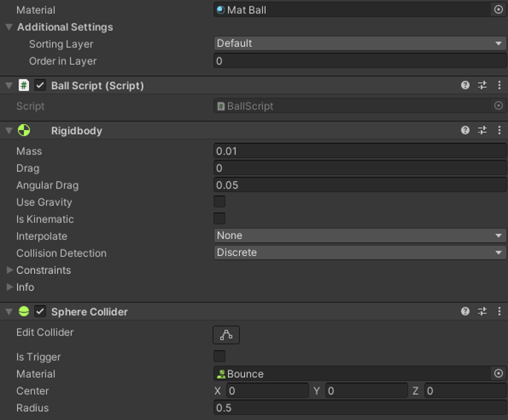Viewport: 508px width, 420px height.
Task: Open Ball Script help reference icon
Action: coord(465,85)
